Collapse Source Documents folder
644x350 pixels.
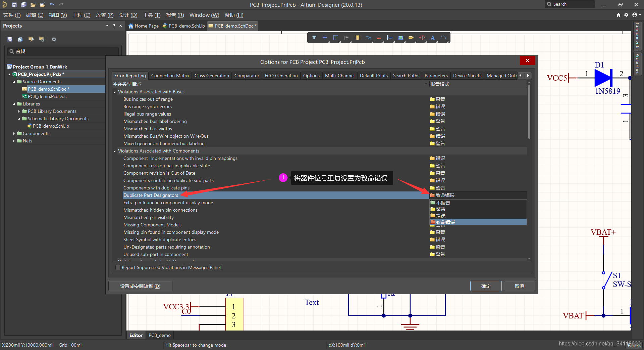point(14,82)
